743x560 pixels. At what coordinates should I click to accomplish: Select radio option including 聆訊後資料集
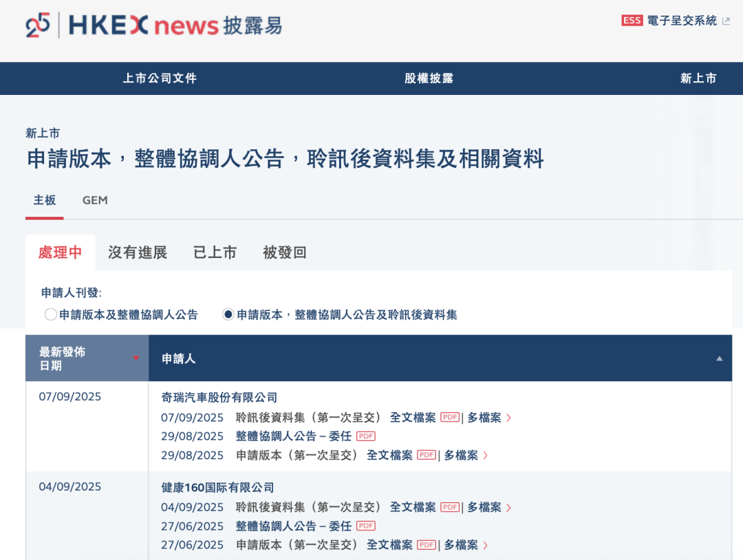pos(228,314)
